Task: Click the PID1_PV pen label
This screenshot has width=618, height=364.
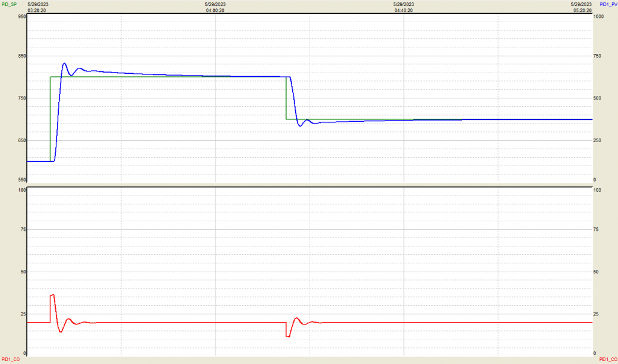Action: click(608, 4)
